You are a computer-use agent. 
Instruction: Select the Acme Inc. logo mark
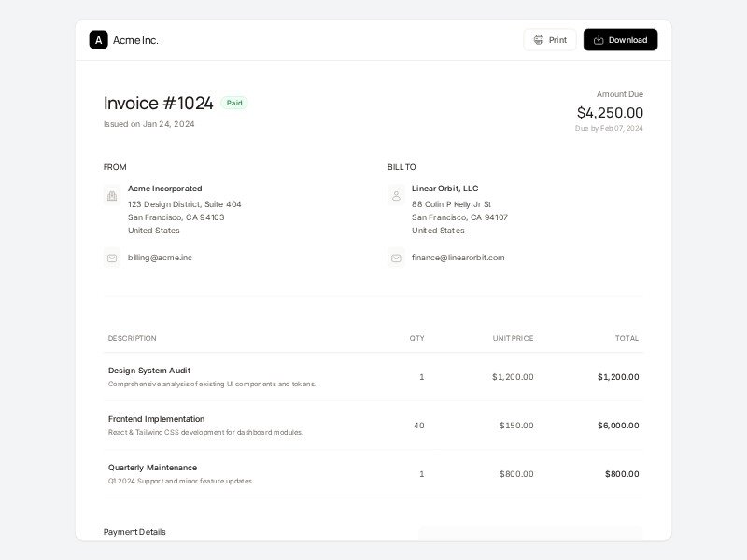pos(99,39)
